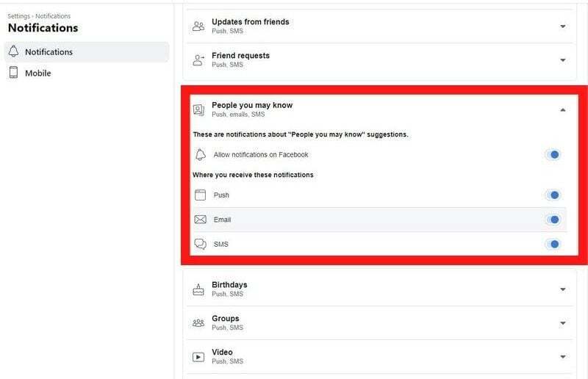Click the bell icon beside Notifications
Screen dimensions: 588x379
click(x=13, y=51)
